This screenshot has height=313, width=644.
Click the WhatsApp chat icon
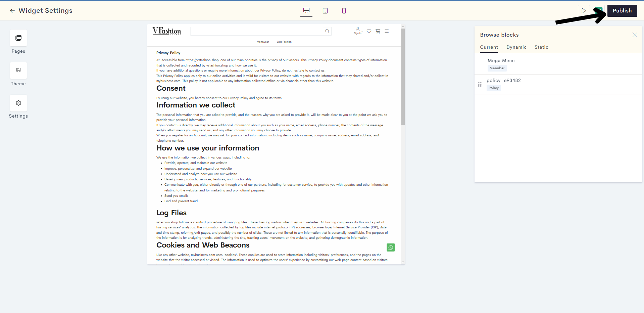pyautogui.click(x=391, y=248)
